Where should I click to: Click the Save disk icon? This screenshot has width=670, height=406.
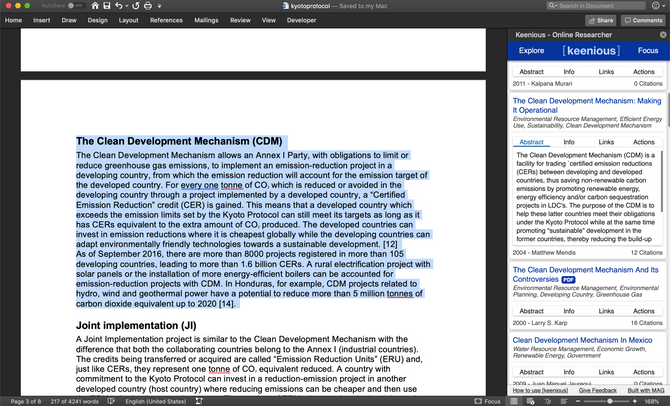pyautogui.click(x=107, y=6)
